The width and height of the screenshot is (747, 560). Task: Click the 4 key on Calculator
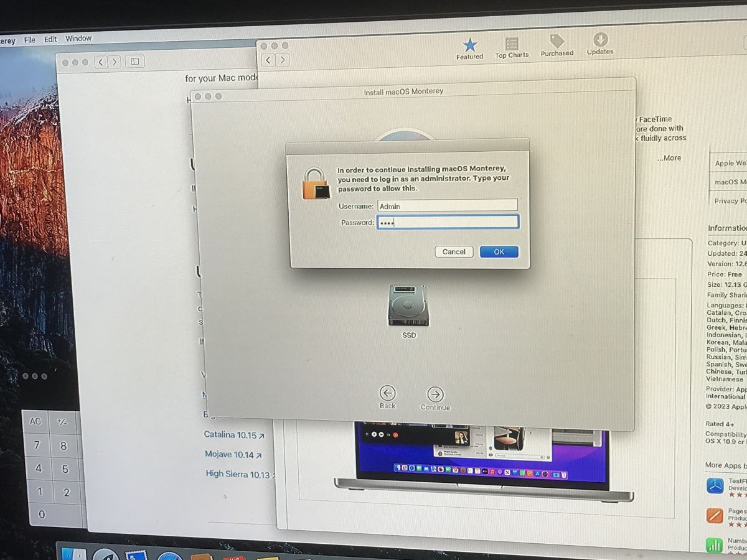39,469
